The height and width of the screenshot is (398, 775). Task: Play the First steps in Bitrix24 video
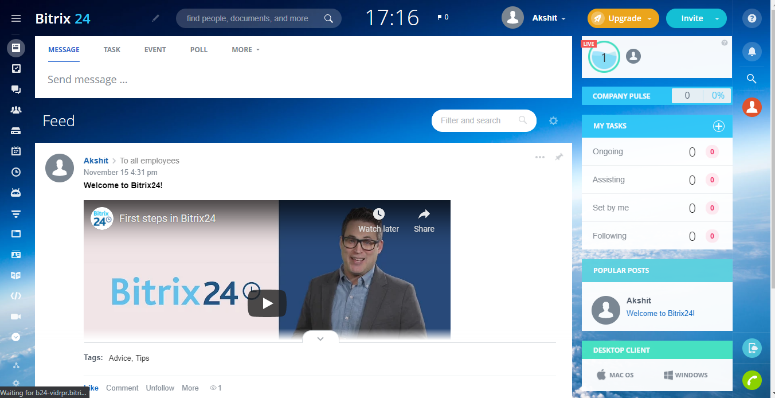pyautogui.click(x=267, y=303)
